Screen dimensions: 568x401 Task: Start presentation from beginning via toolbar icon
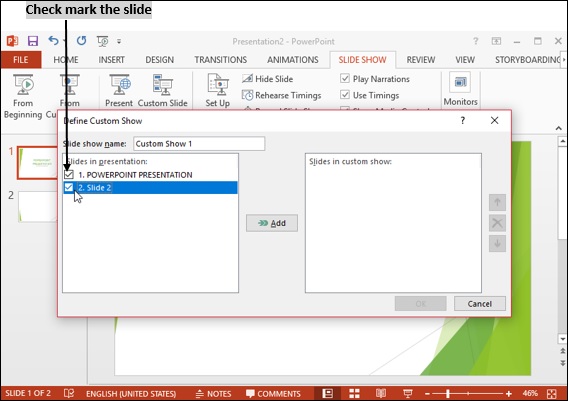103,41
